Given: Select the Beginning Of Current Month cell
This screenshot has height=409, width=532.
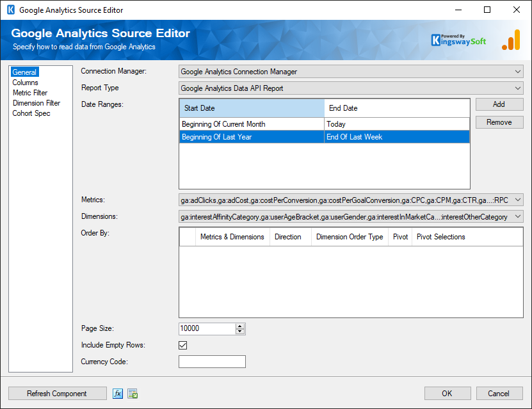Looking at the screenshot, I should pyautogui.click(x=252, y=124).
